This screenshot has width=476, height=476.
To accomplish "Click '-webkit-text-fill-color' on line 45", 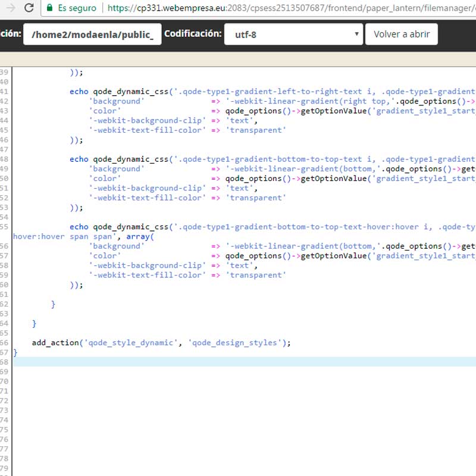I will tap(147, 130).
